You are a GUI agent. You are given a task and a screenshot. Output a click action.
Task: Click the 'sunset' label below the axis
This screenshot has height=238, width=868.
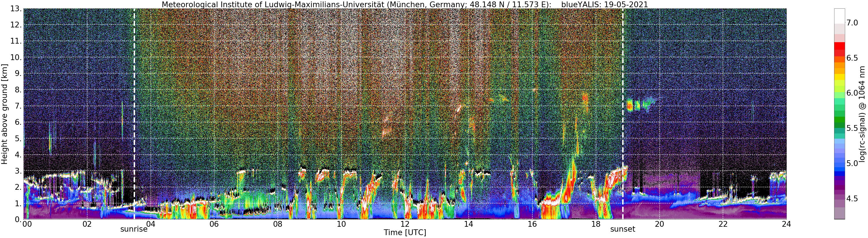click(x=623, y=229)
